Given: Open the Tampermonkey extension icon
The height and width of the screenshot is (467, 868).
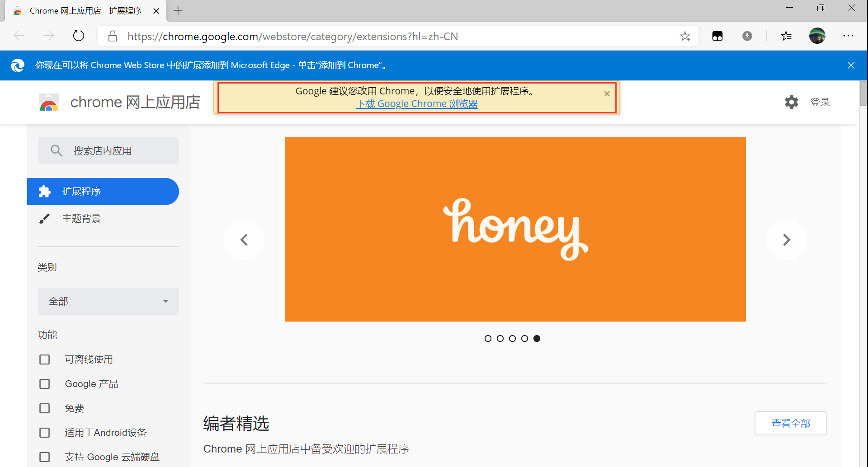Looking at the screenshot, I should [717, 36].
